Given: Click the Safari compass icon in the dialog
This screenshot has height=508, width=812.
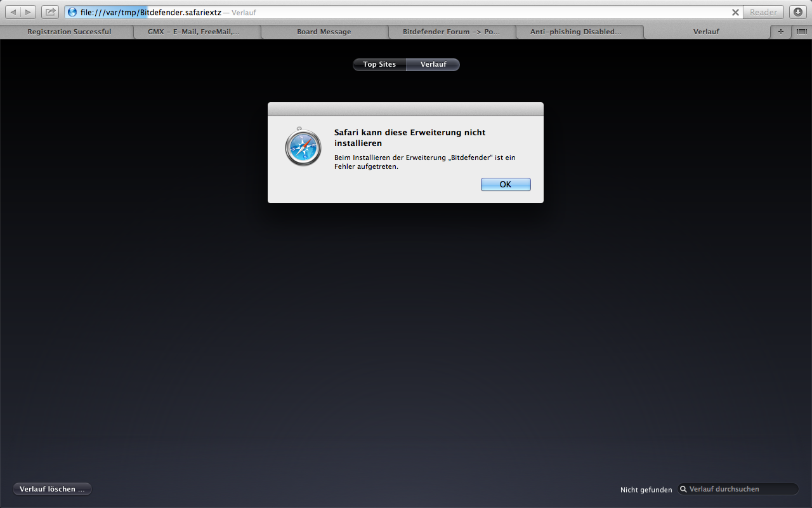Looking at the screenshot, I should click(x=303, y=147).
